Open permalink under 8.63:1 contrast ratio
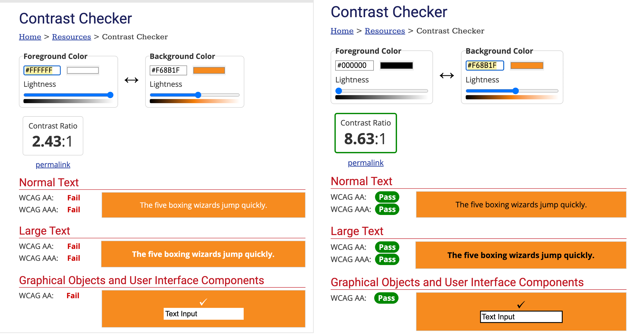 (x=366, y=163)
